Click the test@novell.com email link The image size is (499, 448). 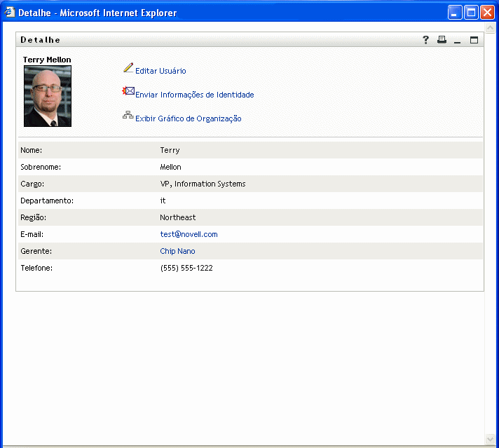click(189, 234)
